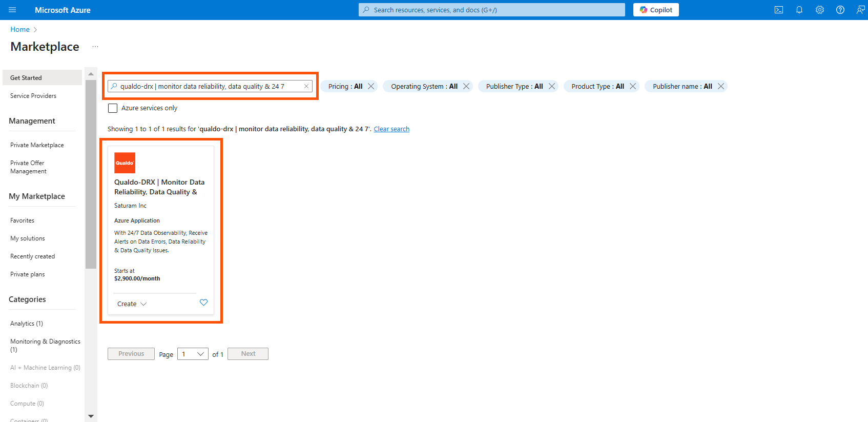Open the Product Type filter options

(597, 86)
